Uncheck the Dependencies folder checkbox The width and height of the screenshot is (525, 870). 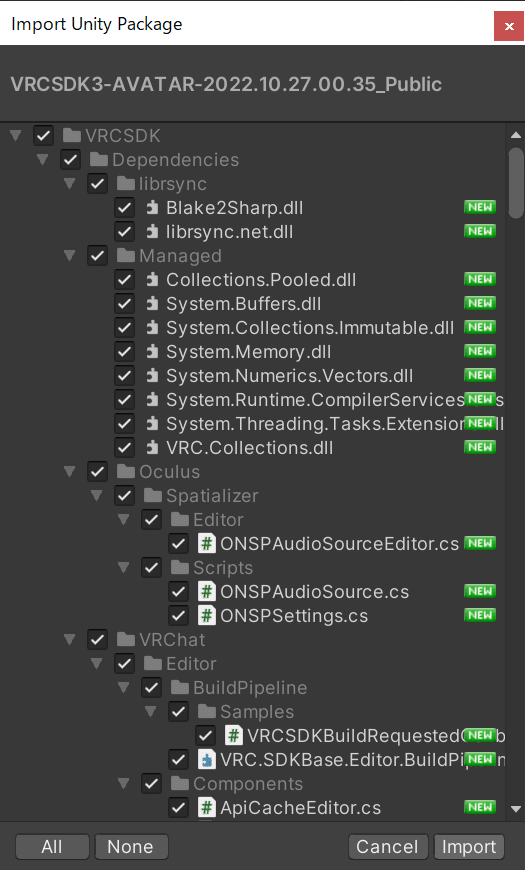pyautogui.click(x=70, y=160)
